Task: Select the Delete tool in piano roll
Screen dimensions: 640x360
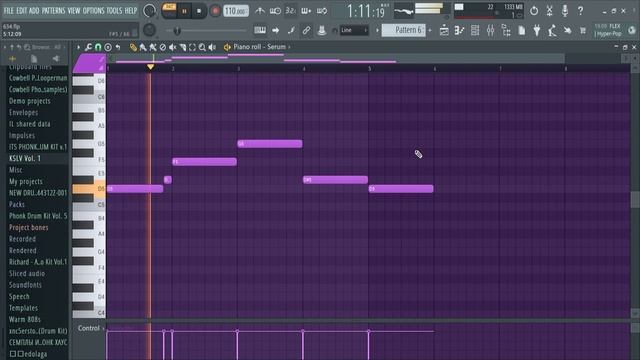Action: pyautogui.click(x=163, y=47)
